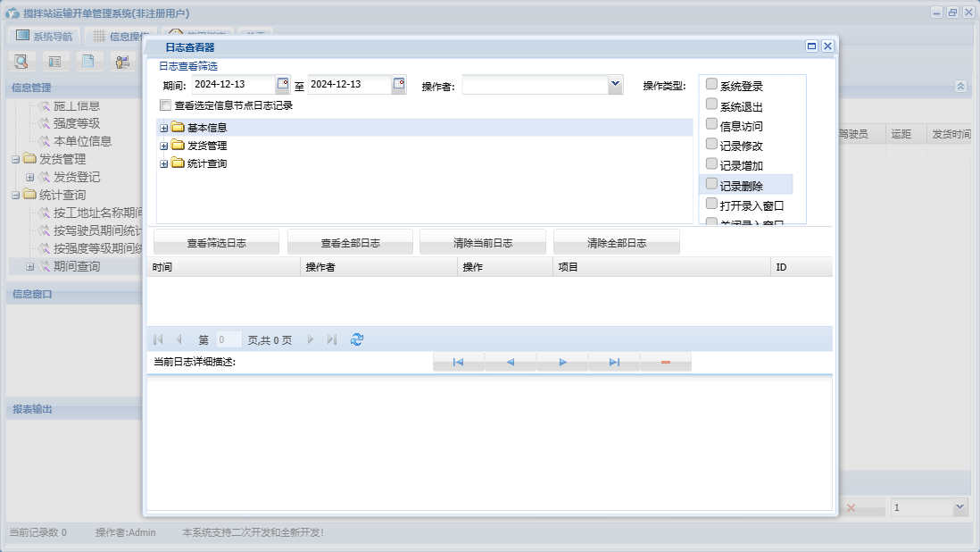Check the 信息访问 checkbox

tap(711, 124)
